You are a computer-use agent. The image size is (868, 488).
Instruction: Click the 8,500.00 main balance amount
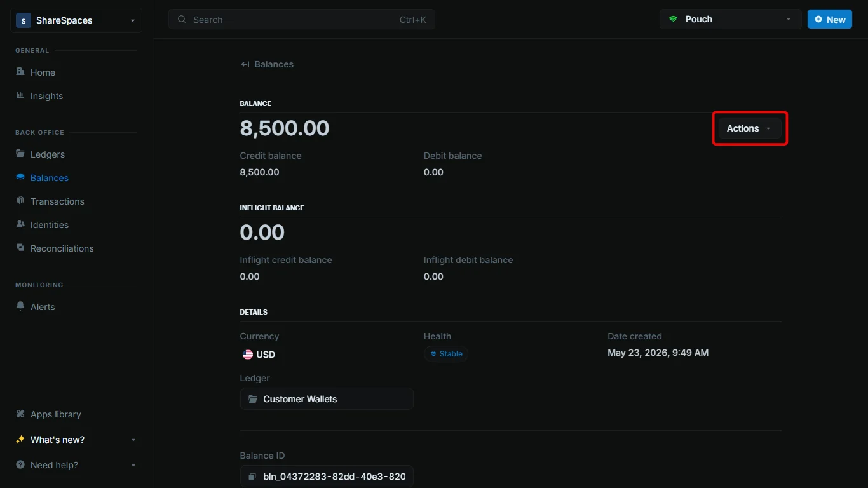click(285, 128)
